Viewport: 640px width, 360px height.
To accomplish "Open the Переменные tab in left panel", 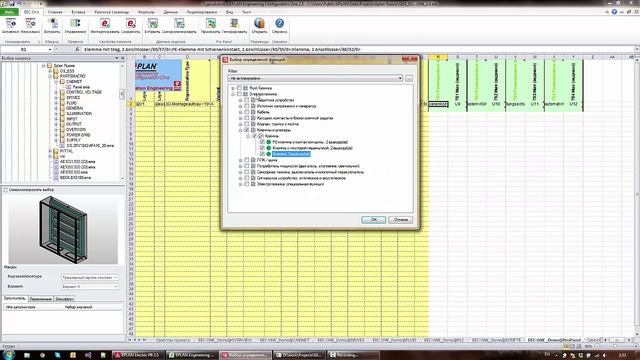I will 41,299.
